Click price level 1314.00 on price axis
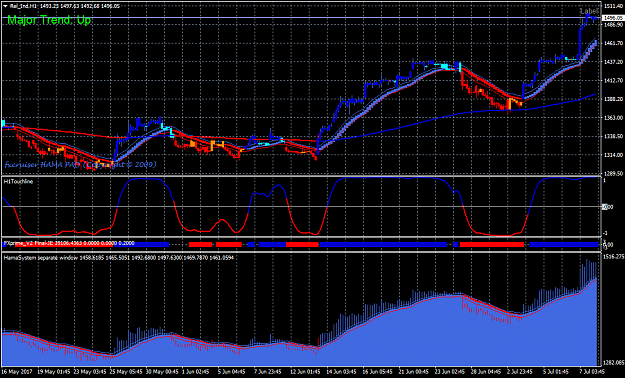625x378 pixels. [614, 155]
